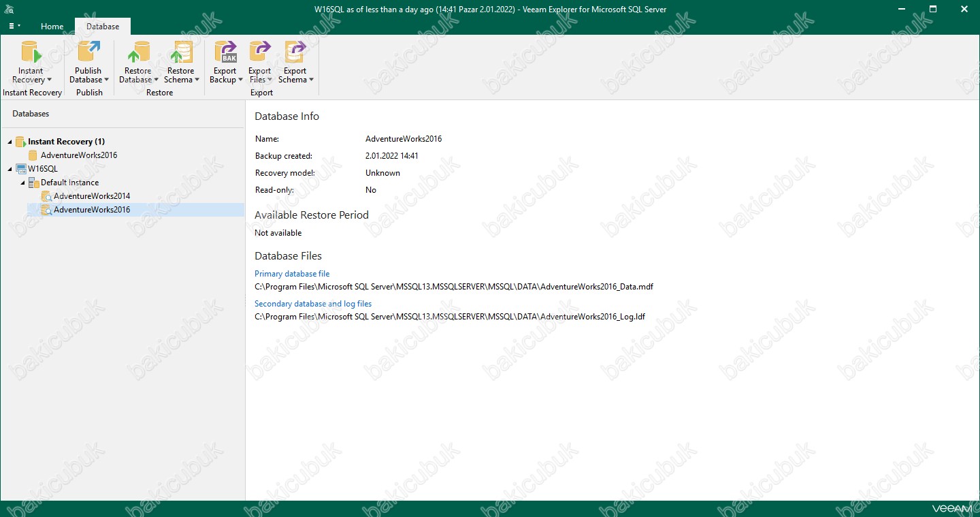
Task: Open the Export Schema dropdown arrow
Action: pos(311,80)
